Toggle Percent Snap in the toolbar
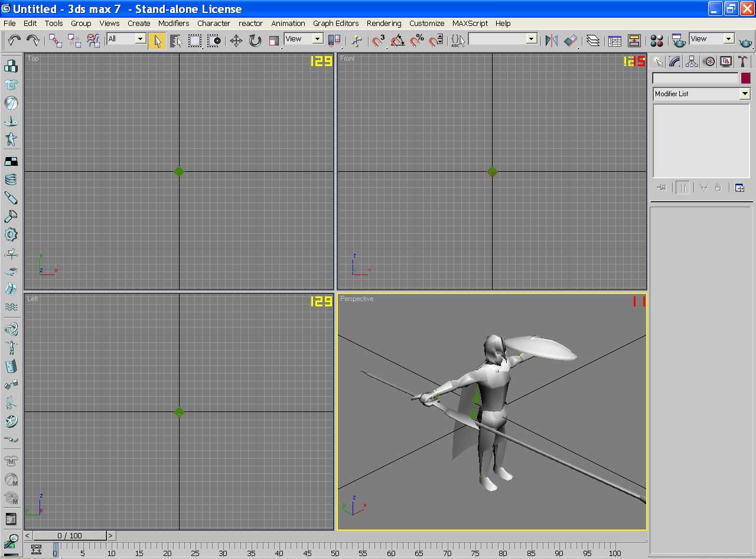756x559 pixels. [417, 40]
